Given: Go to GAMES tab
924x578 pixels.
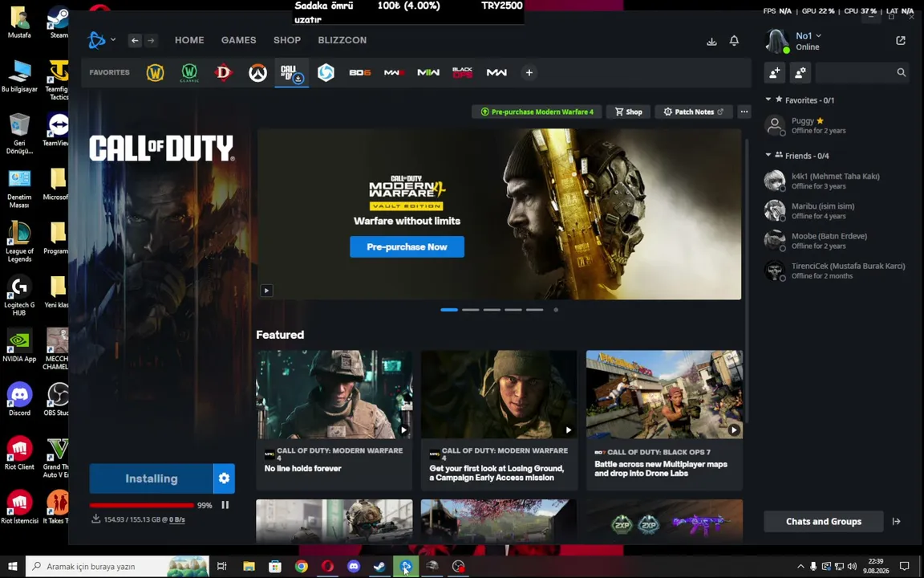Looking at the screenshot, I should 239,40.
